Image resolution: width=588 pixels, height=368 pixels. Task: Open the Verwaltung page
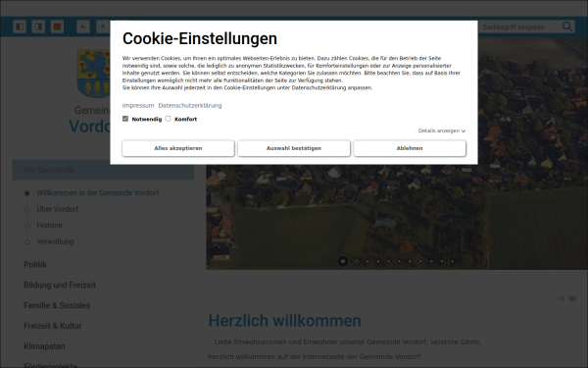tap(55, 241)
